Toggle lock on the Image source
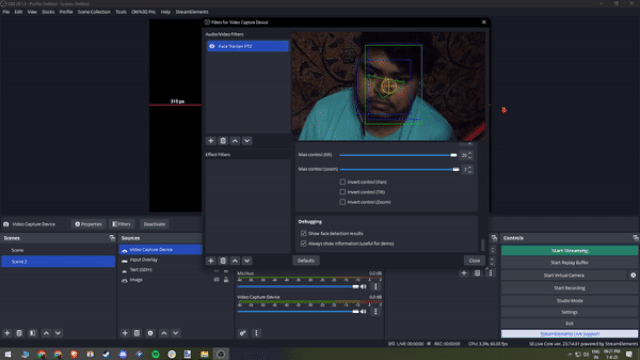The width and height of the screenshot is (640, 360). pos(226,280)
